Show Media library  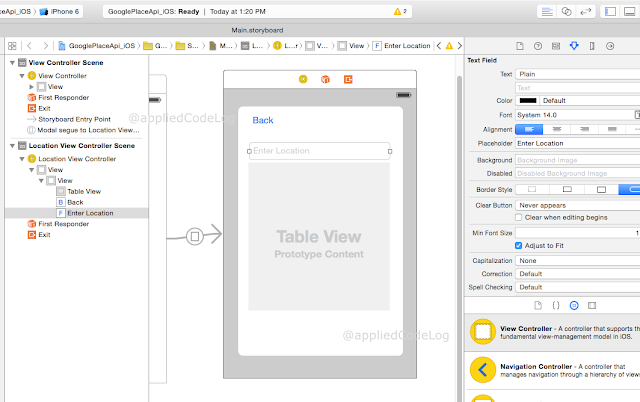[x=592, y=305]
